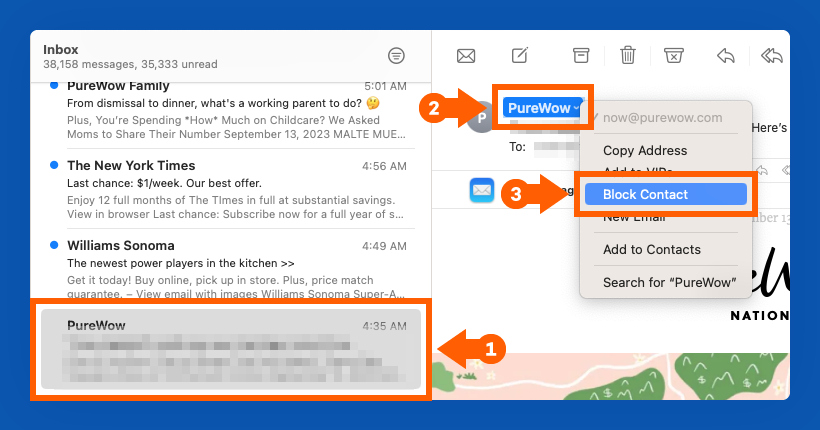The image size is (820, 430).
Task: Select Block Contact menu item
Action: (x=666, y=194)
